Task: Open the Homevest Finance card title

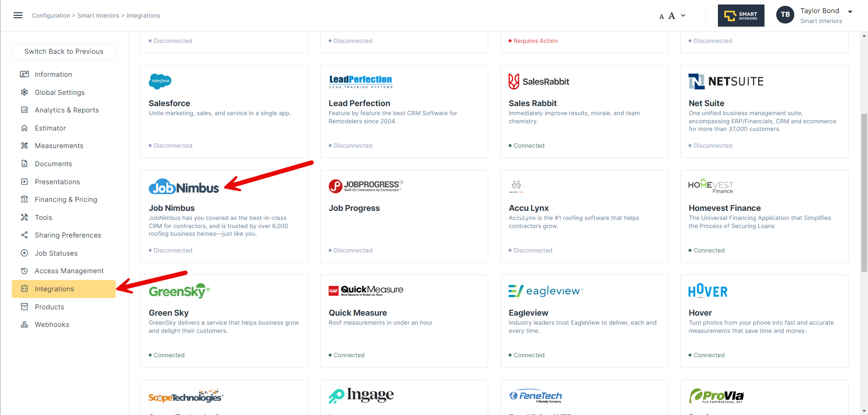Action: tap(725, 208)
